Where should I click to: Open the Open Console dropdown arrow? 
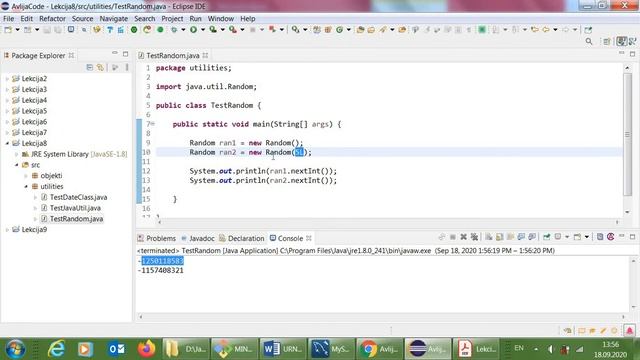click(x=587, y=237)
